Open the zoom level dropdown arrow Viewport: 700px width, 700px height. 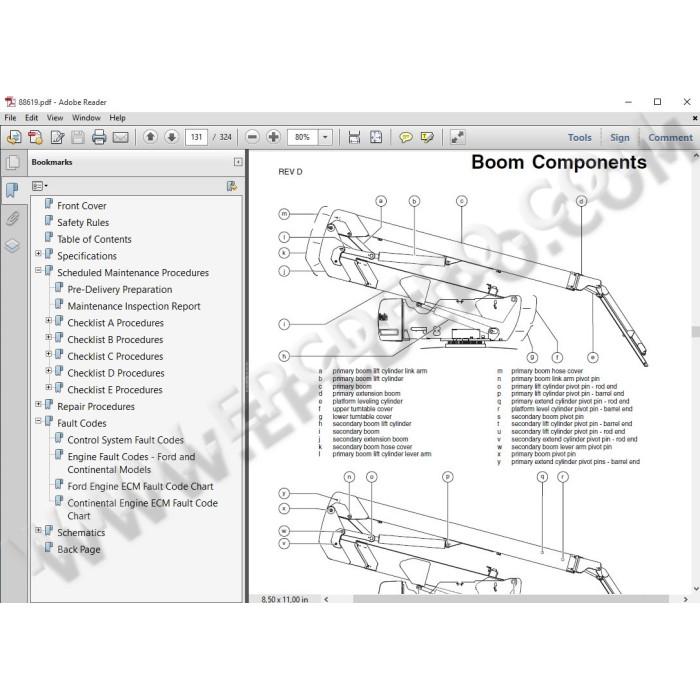click(325, 137)
